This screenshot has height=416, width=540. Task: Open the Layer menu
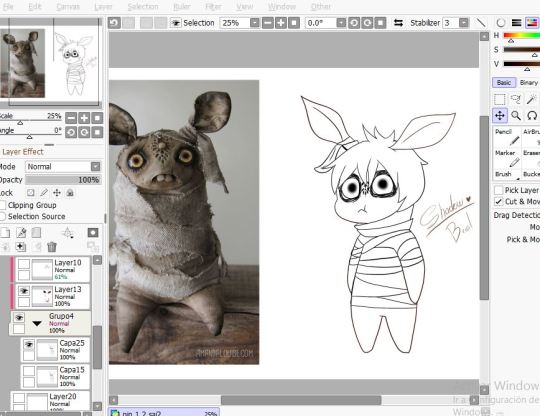click(103, 7)
